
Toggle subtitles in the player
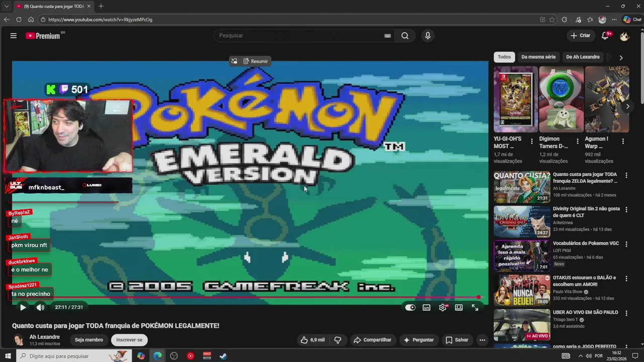(427, 308)
